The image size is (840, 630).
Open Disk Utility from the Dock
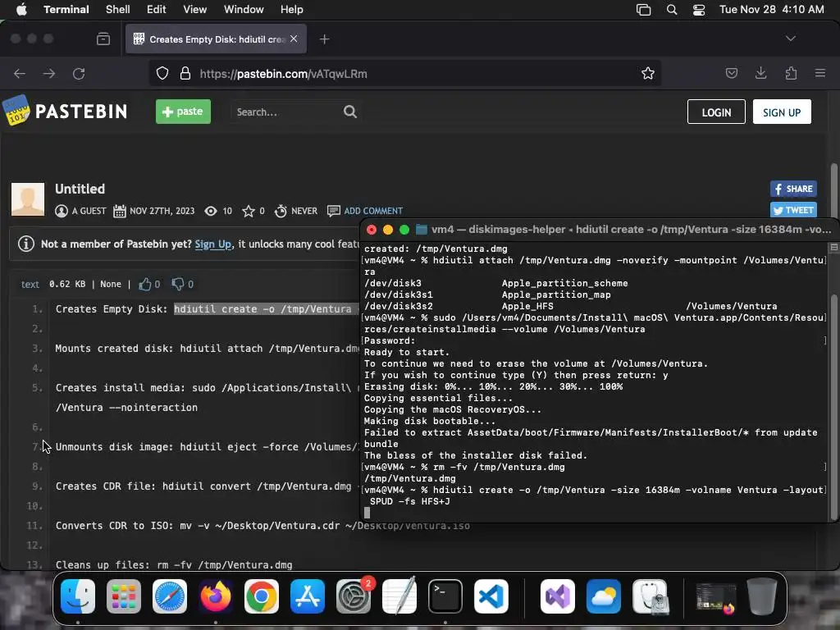[x=650, y=596]
